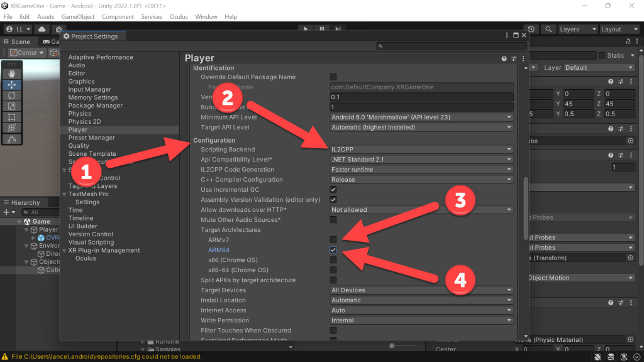Open the account LL dropdown
The height and width of the screenshot is (362, 644).
pos(18,29)
